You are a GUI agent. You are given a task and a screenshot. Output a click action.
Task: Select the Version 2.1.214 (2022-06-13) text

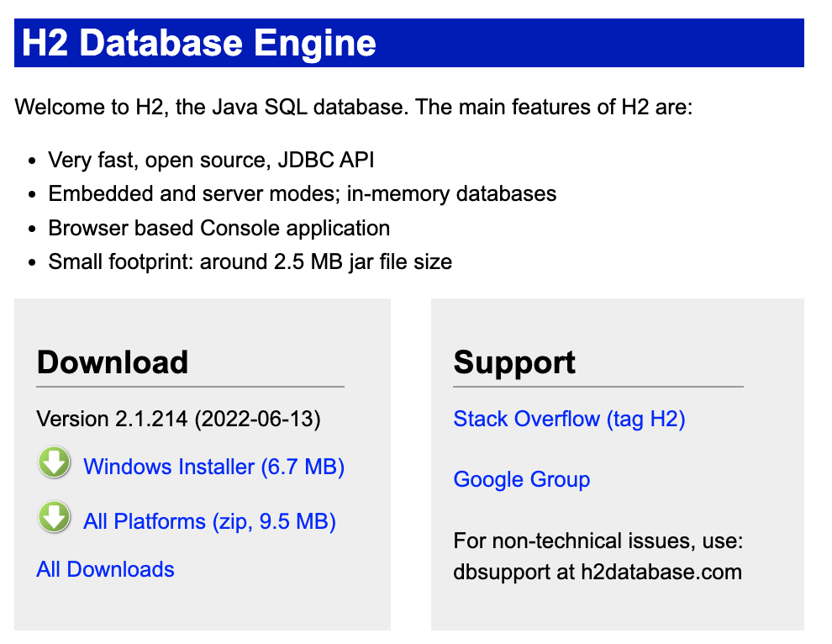click(x=178, y=419)
